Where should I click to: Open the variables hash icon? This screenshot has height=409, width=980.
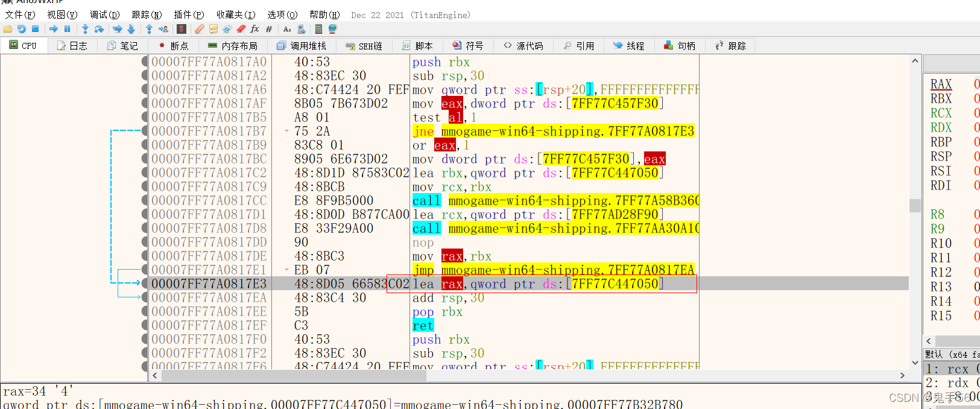(269, 28)
